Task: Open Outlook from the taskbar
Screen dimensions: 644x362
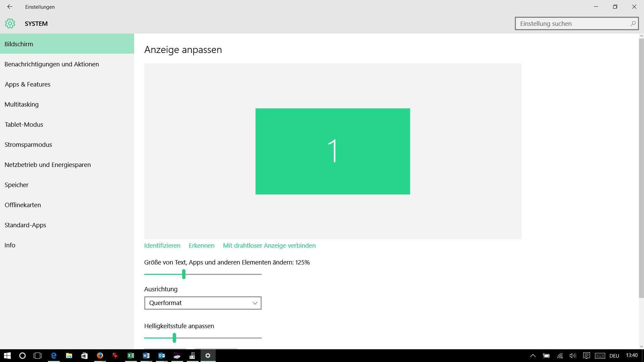Action: (x=162, y=356)
